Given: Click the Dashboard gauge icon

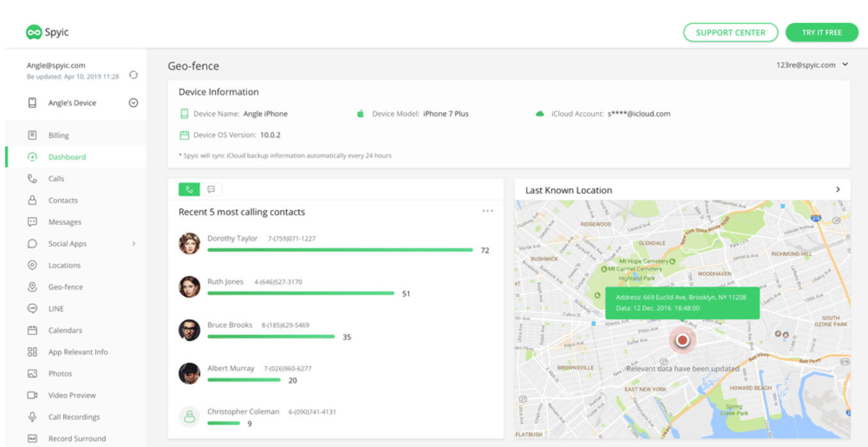Looking at the screenshot, I should pyautogui.click(x=32, y=157).
